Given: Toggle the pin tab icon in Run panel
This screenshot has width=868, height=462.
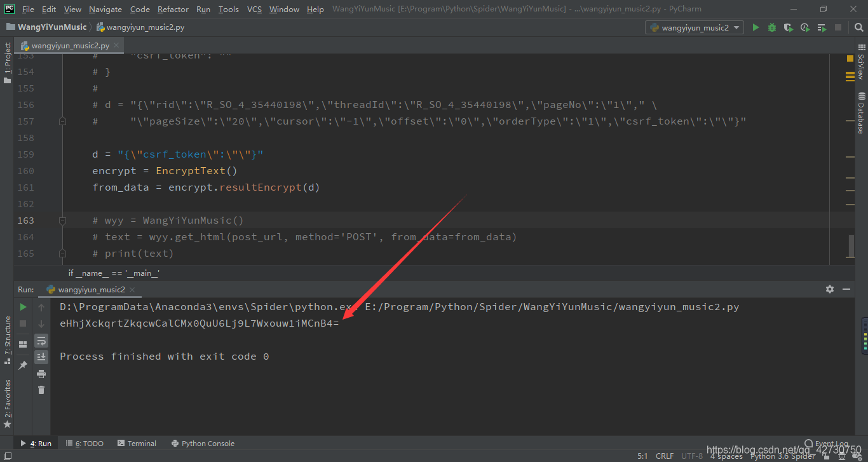Looking at the screenshot, I should click(x=24, y=365).
